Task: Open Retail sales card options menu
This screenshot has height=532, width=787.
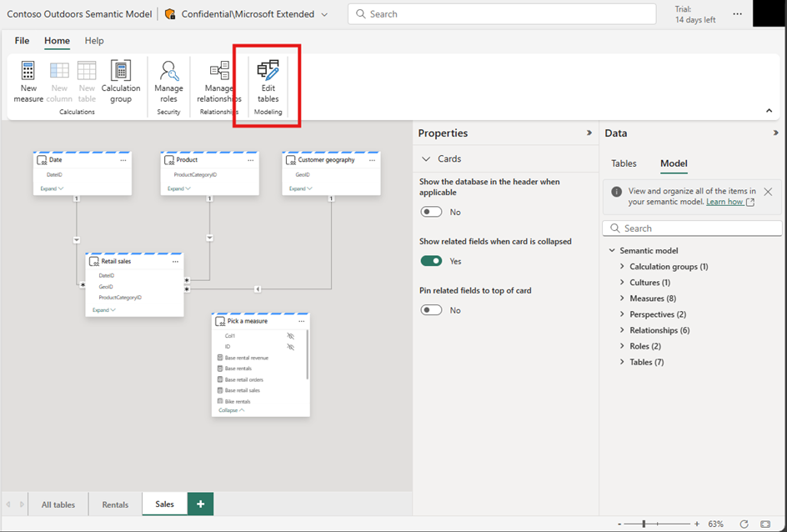Action: [175, 262]
